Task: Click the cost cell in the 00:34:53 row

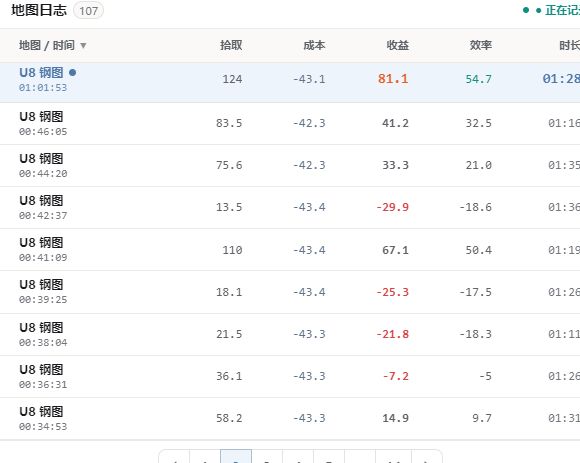Action: (309, 418)
